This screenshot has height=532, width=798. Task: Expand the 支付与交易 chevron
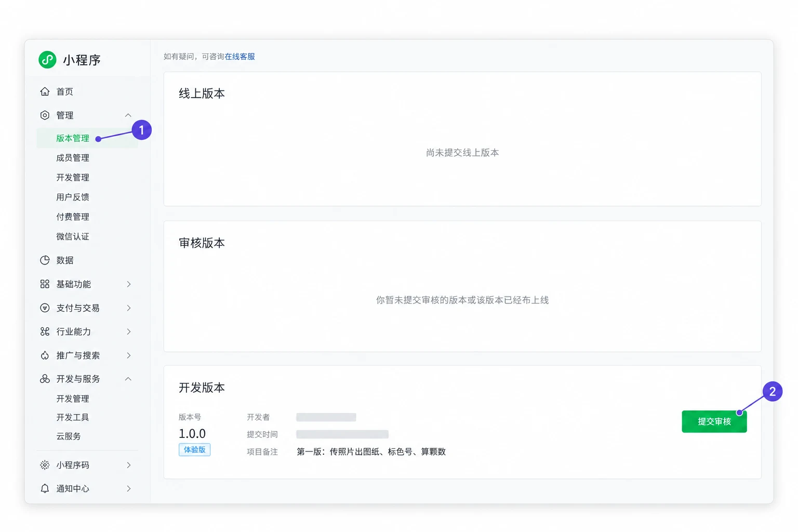point(129,308)
